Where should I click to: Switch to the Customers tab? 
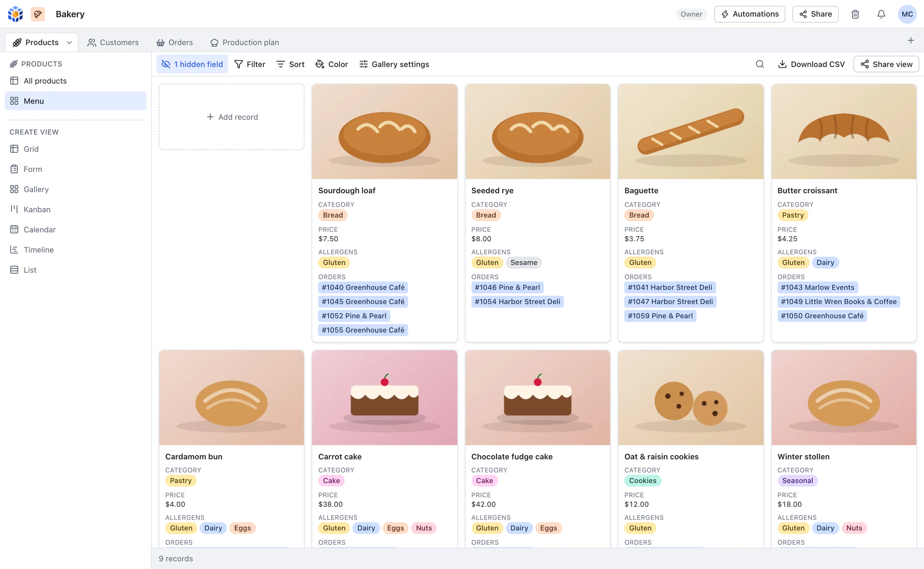113,42
